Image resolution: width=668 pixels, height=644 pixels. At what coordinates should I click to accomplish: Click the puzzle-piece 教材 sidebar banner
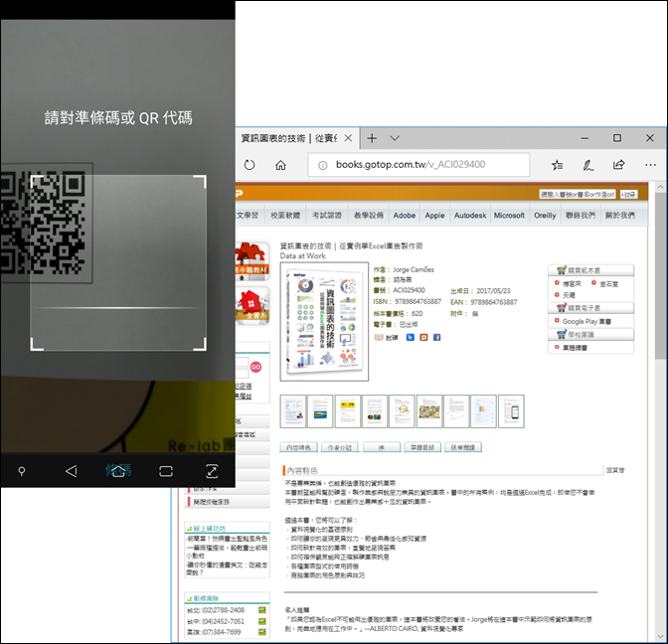[x=252, y=260]
